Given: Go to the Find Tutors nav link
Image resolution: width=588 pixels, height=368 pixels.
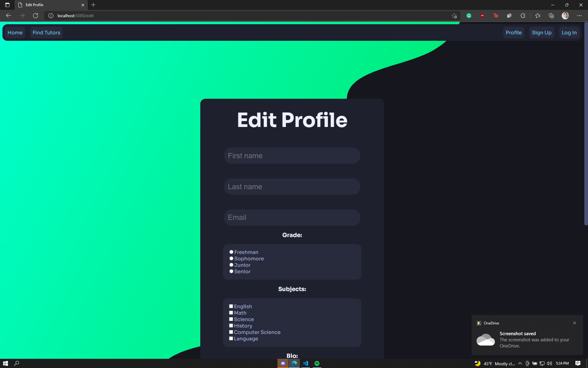Looking at the screenshot, I should click(x=46, y=33).
